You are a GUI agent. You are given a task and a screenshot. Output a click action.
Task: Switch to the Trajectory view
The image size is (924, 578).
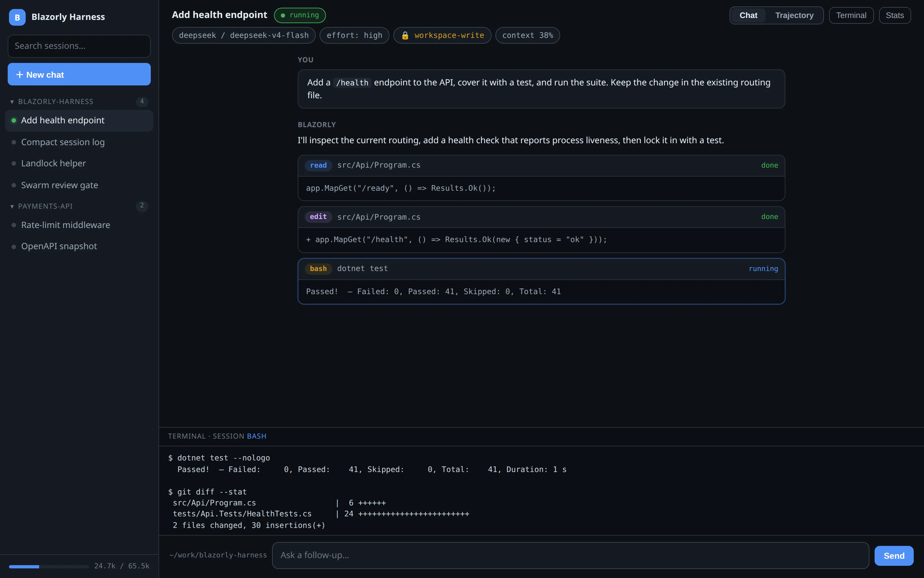coord(794,15)
